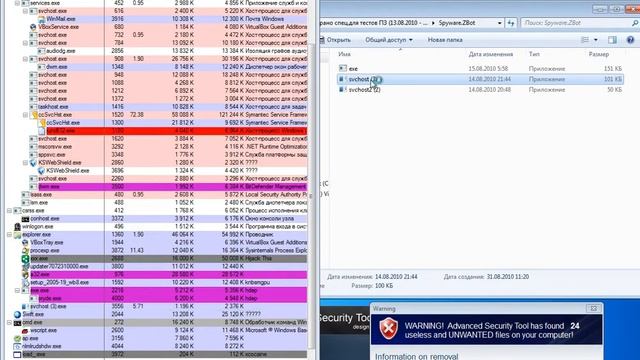Toggle the Explorer preview pane icon
Screen dimensions: 640x360
pyautogui.click(x=612, y=40)
